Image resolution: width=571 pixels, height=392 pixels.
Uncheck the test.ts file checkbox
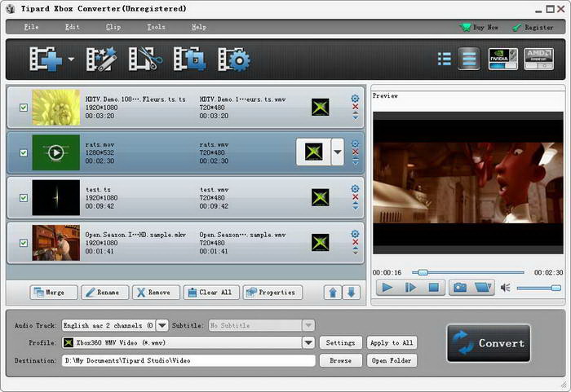(24, 197)
